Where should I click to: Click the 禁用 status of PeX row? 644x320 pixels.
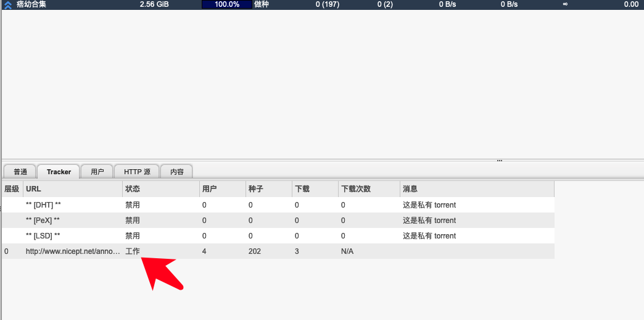(133, 221)
